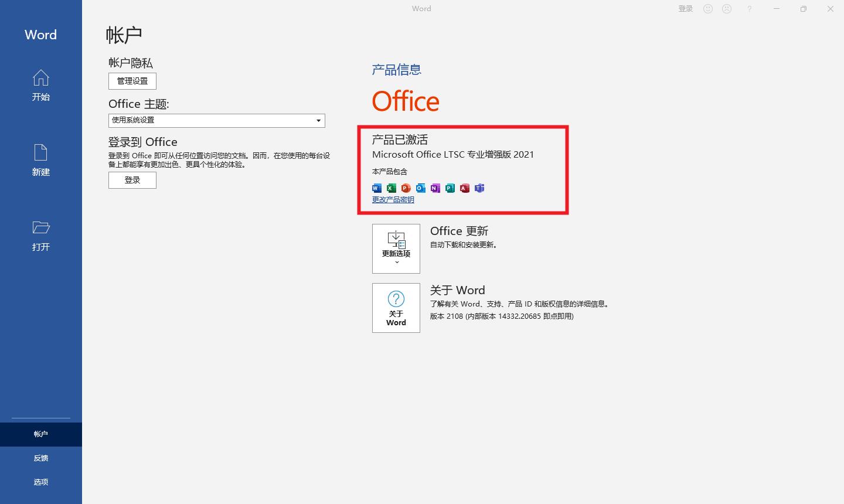The height and width of the screenshot is (504, 844).
Task: Click the 登录 sign in button
Action: (x=132, y=180)
